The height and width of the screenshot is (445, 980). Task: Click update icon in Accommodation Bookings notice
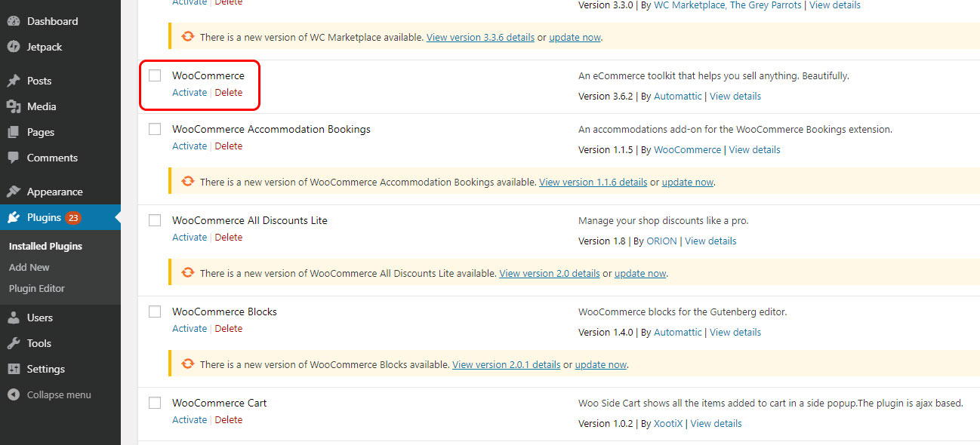(x=188, y=182)
